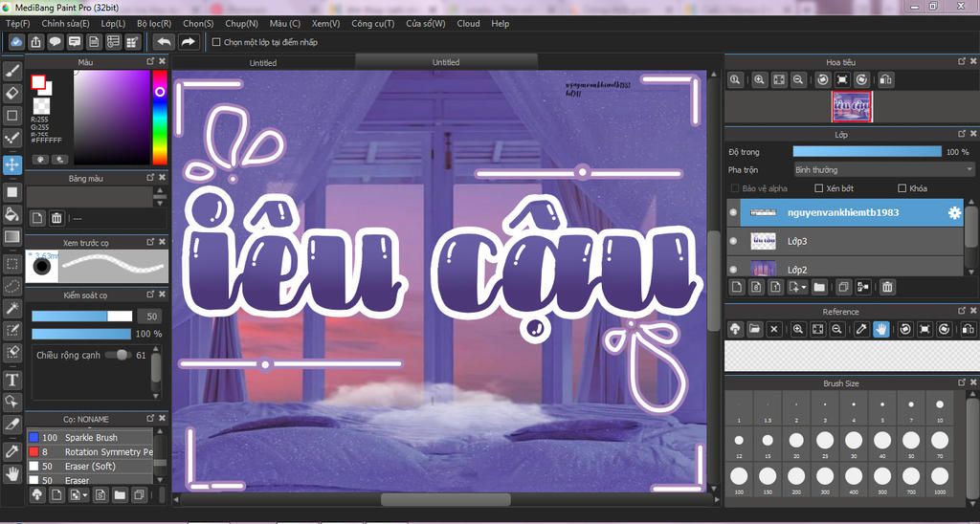Click the navigator canvas thumbnail
Viewport: 980px width, 524px height.
[x=852, y=107]
